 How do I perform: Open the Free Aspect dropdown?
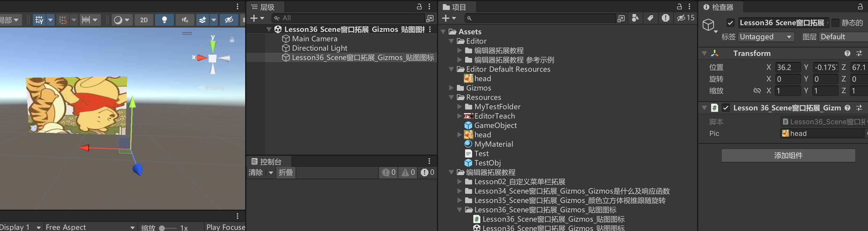[90, 227]
